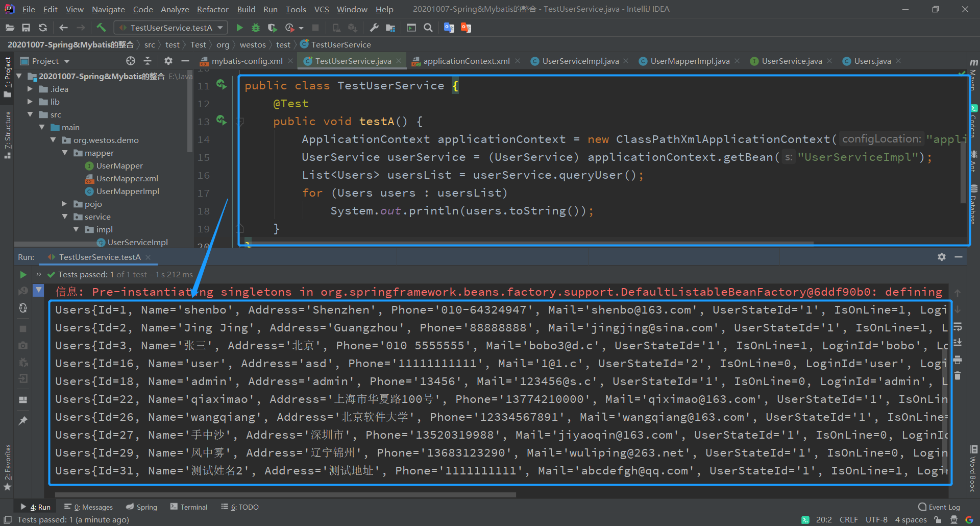This screenshot has width=980, height=526.
Task: Change UTF-8 file encoding in status bar
Action: click(876, 519)
